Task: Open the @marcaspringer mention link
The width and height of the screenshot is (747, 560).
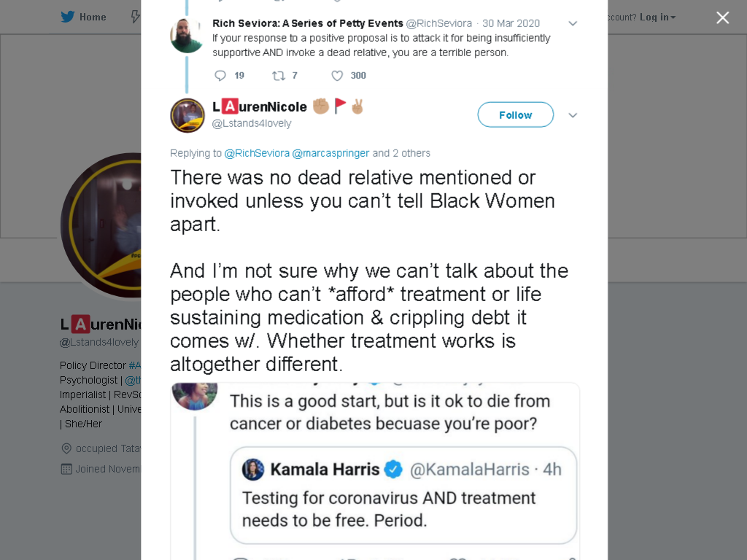Action: [x=330, y=153]
